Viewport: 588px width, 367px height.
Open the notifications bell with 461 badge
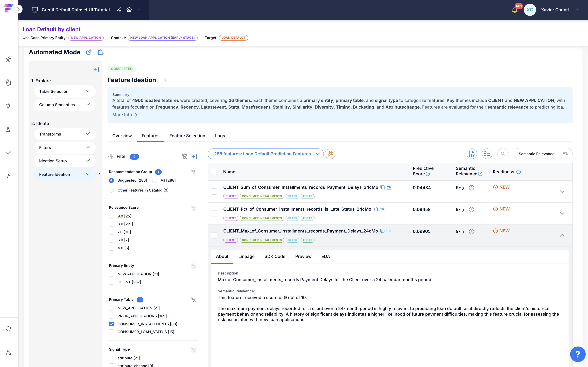click(515, 10)
